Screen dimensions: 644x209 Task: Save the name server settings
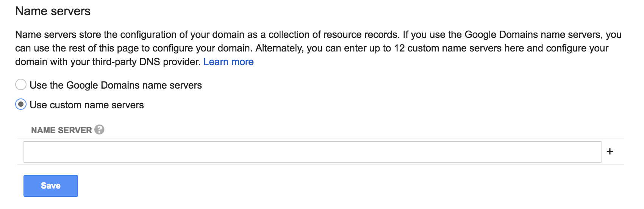coord(51,186)
